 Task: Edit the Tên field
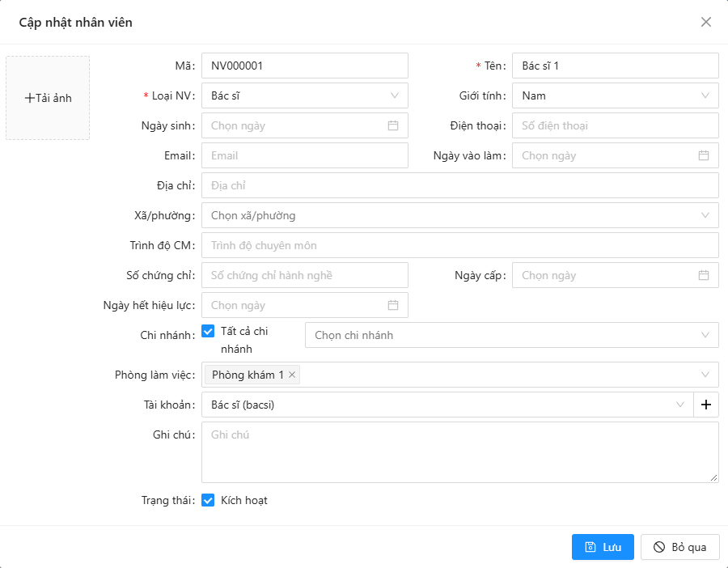616,66
